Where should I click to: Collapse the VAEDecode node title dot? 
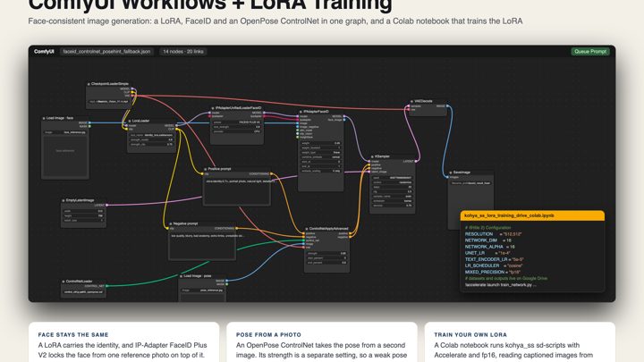[411, 101]
